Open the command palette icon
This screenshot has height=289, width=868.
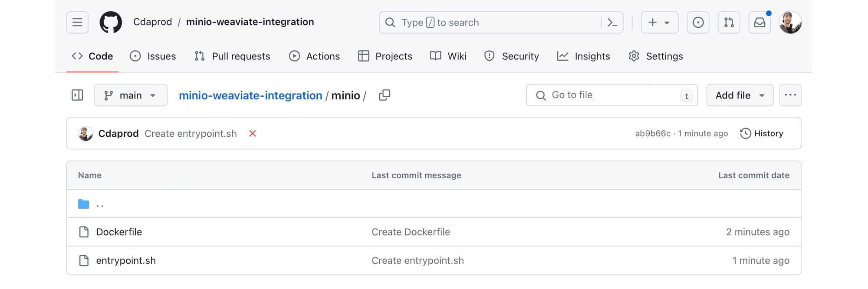pos(612,23)
